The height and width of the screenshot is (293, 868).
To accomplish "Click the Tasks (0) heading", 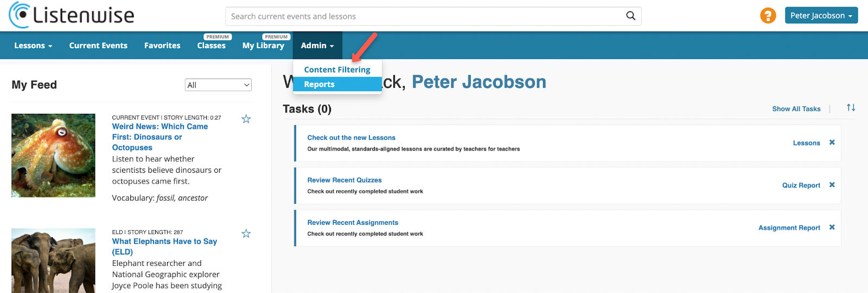I will [x=307, y=109].
